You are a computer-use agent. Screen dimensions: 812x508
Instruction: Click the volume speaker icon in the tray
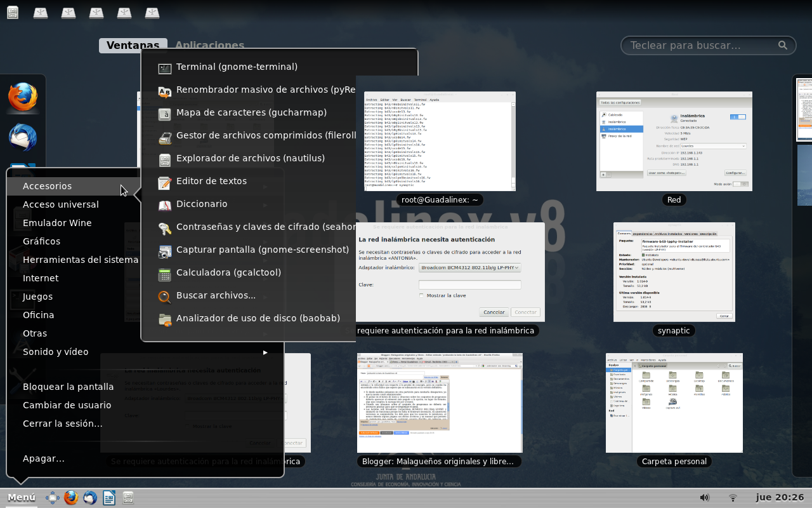(x=704, y=498)
